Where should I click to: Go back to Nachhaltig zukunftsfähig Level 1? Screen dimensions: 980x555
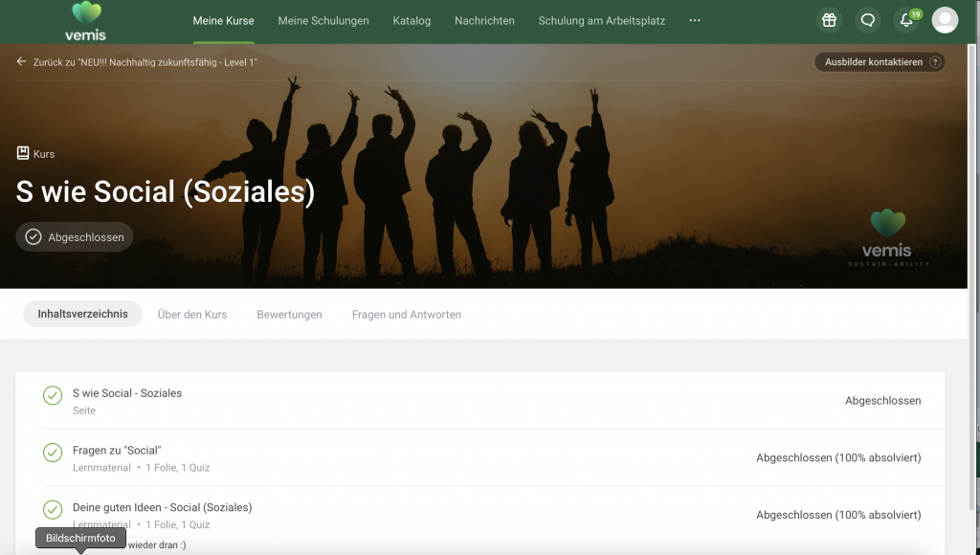145,62
